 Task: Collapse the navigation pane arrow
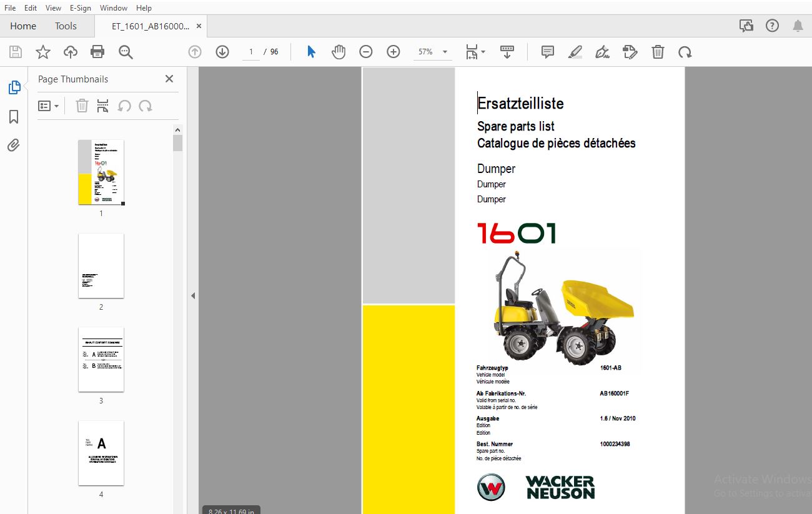point(193,296)
